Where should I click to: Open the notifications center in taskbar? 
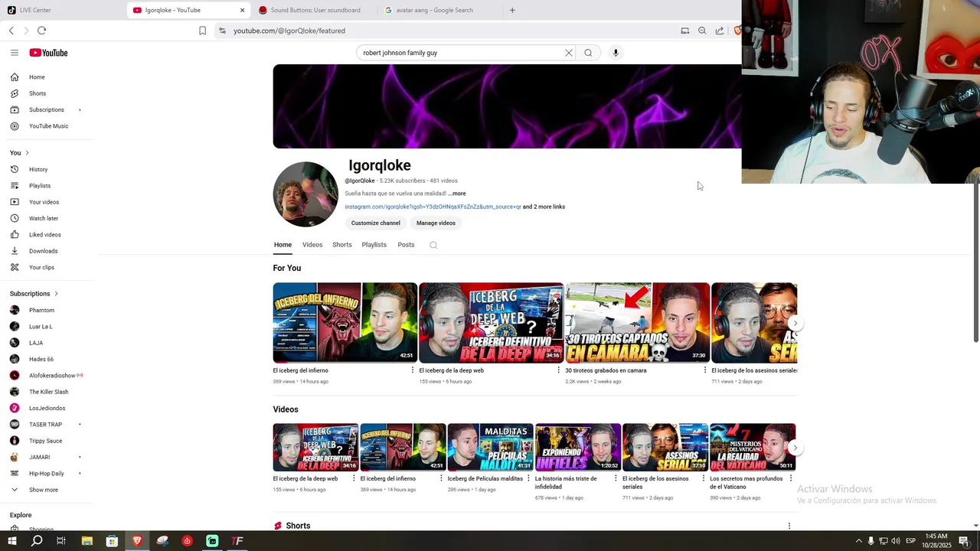[x=964, y=541]
